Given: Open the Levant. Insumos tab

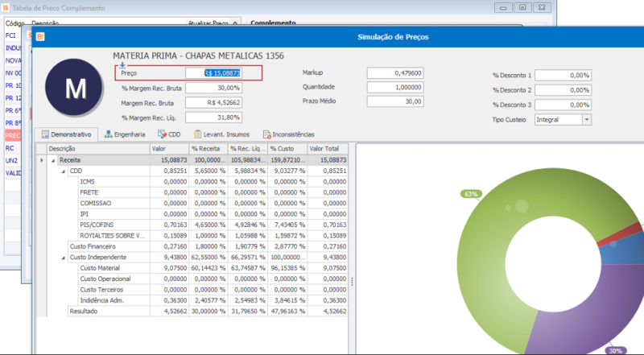Looking at the screenshot, I should point(222,134).
